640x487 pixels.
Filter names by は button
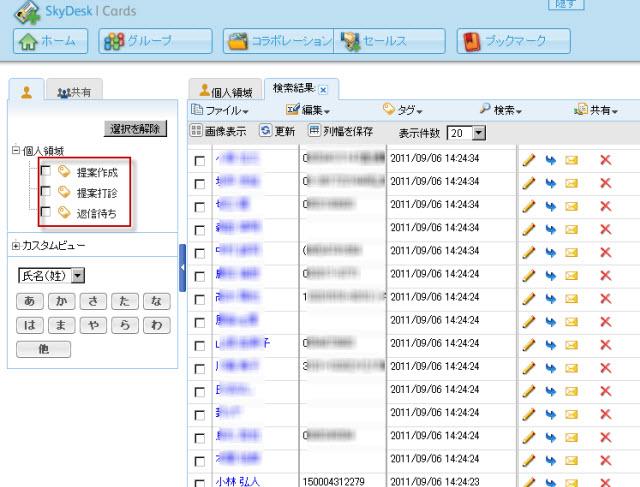[x=30, y=325]
